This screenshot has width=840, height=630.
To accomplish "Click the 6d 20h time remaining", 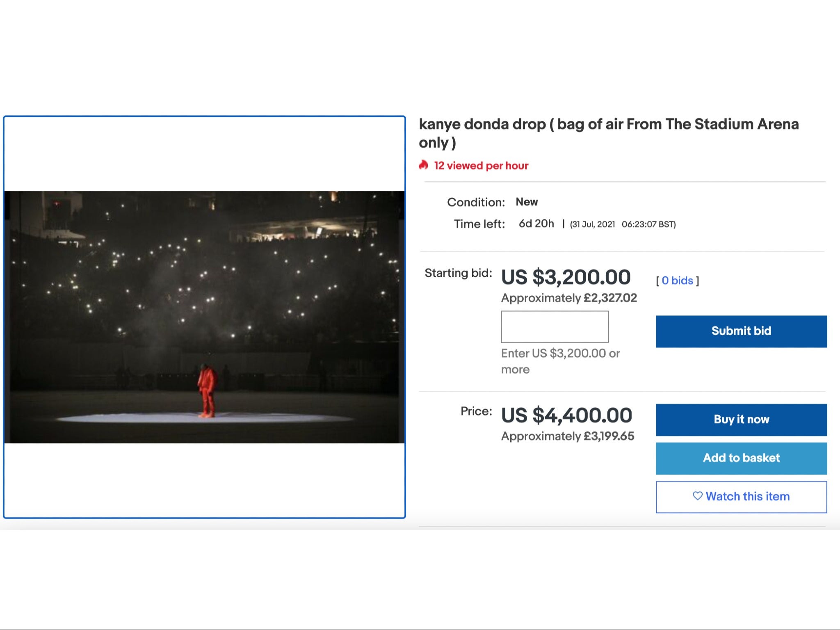I will pos(536,224).
